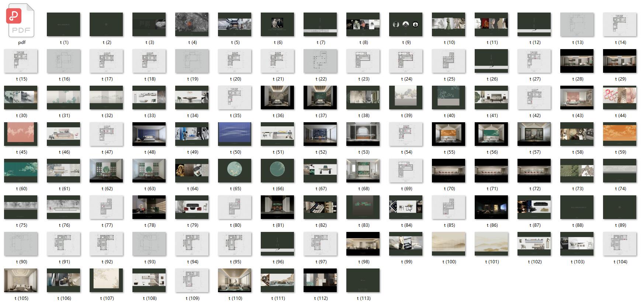Viewport: 644px width, 308px height.
Task: Select the orange floral image t (59)
Action: coord(620,134)
